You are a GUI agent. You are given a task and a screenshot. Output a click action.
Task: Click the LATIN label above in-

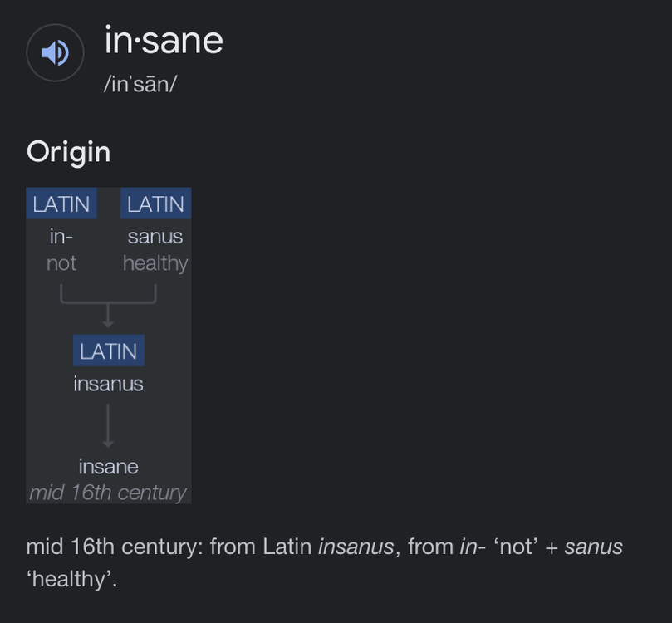pyautogui.click(x=61, y=204)
